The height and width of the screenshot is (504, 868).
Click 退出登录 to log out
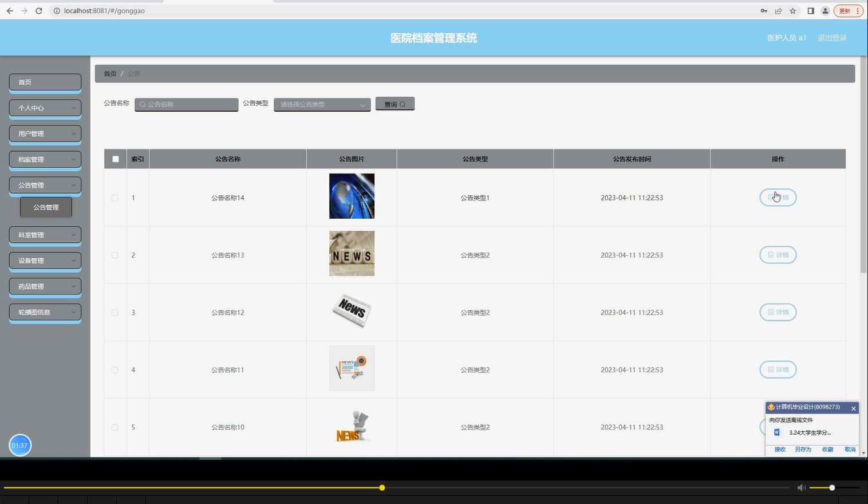(x=832, y=38)
